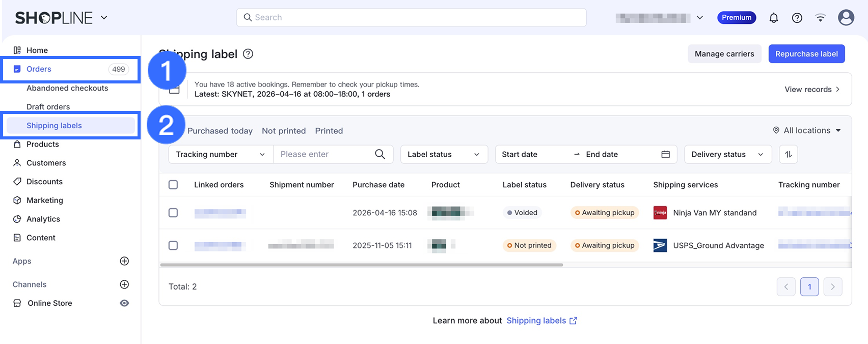The height and width of the screenshot is (344, 868).
Task: Preview Online Store with the eye icon
Action: pos(124,303)
